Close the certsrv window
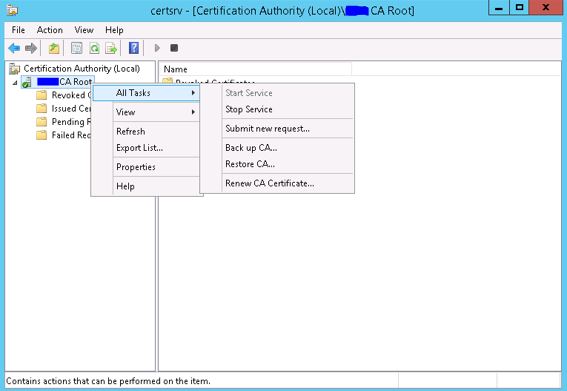This screenshot has width=567, height=391. [546, 7]
